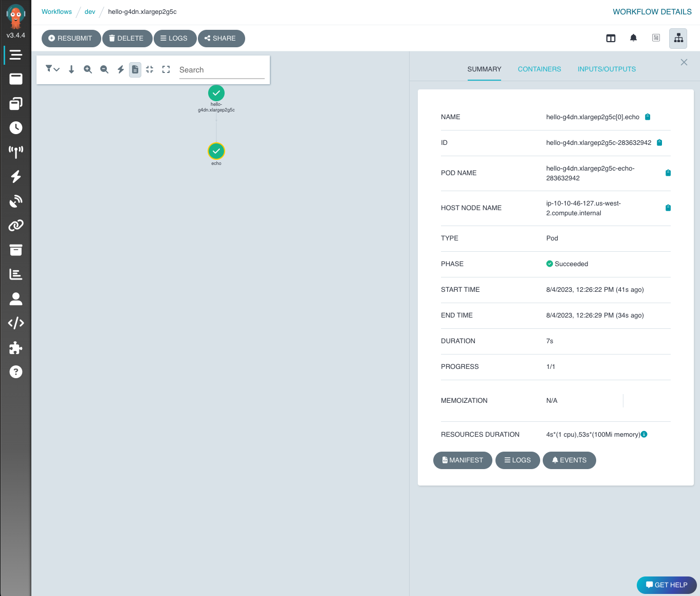
Task: Click the RESUBMIT workflow button
Action: (71, 38)
